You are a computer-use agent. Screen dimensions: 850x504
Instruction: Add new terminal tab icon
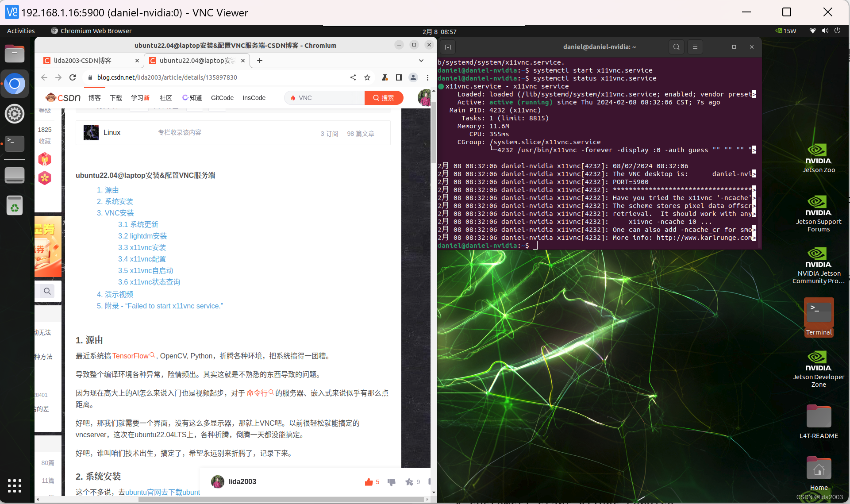coord(448,47)
